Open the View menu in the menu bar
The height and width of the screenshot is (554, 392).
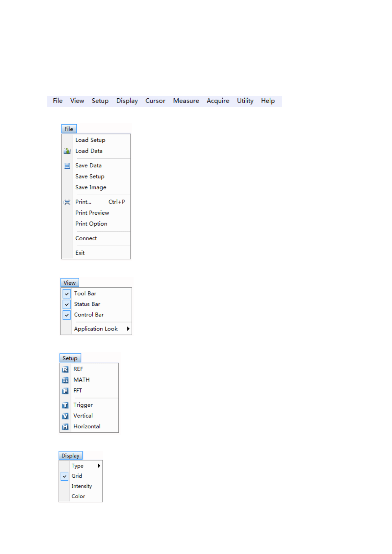point(77,101)
